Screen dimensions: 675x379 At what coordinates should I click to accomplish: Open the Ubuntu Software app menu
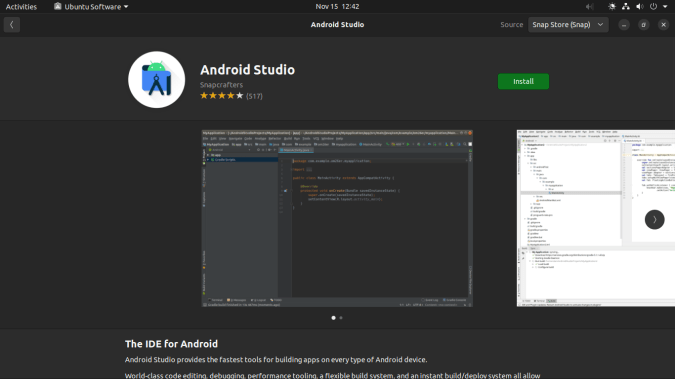click(x=91, y=6)
